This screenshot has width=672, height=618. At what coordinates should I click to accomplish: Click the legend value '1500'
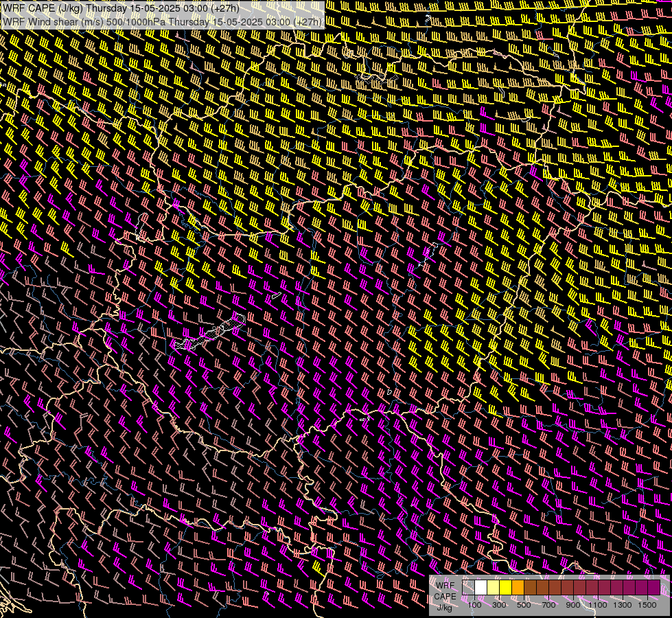pyautogui.click(x=647, y=605)
